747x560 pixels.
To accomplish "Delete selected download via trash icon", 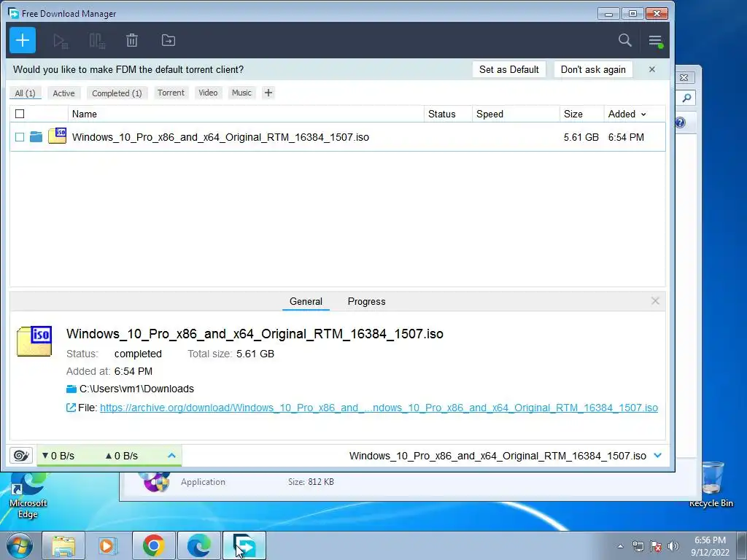I will pyautogui.click(x=132, y=41).
